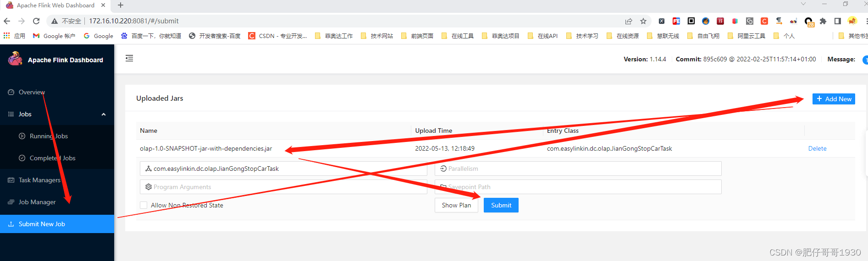Open the 技术学习 bookmark folder

(582, 36)
